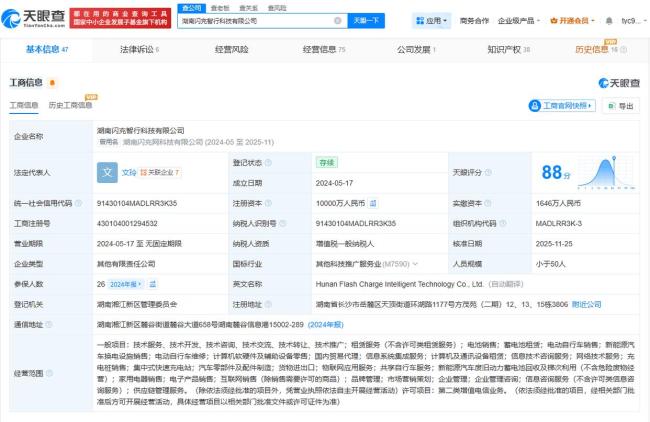Open the 应用 dropdown menu
Image resolution: width=650 pixels, height=422 pixels.
tap(431, 21)
